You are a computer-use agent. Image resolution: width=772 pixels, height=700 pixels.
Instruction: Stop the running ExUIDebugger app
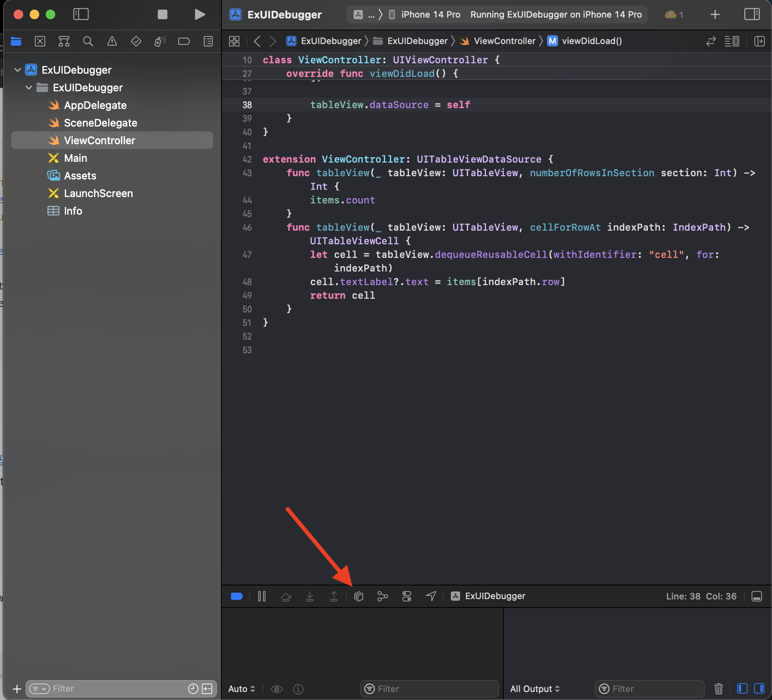[x=162, y=15]
